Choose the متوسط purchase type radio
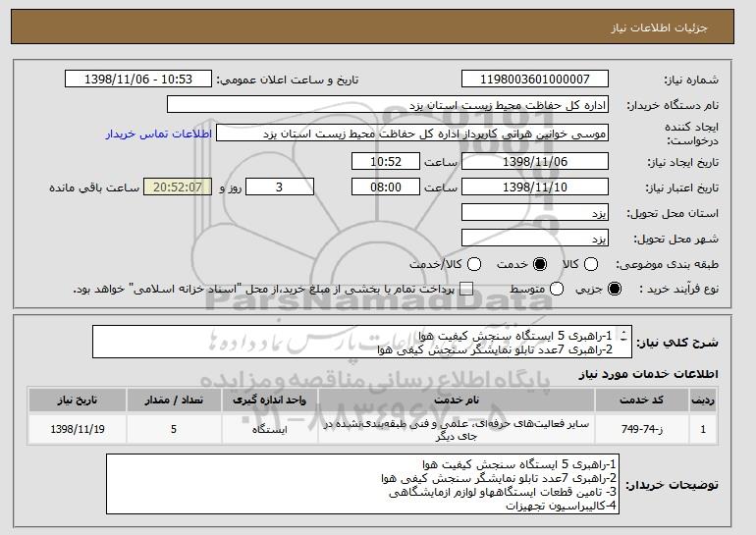Viewport: 756px width, 535px height. point(557,289)
